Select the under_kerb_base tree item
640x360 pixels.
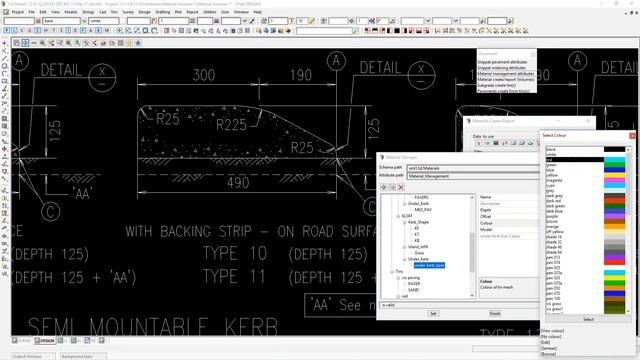(x=429, y=265)
